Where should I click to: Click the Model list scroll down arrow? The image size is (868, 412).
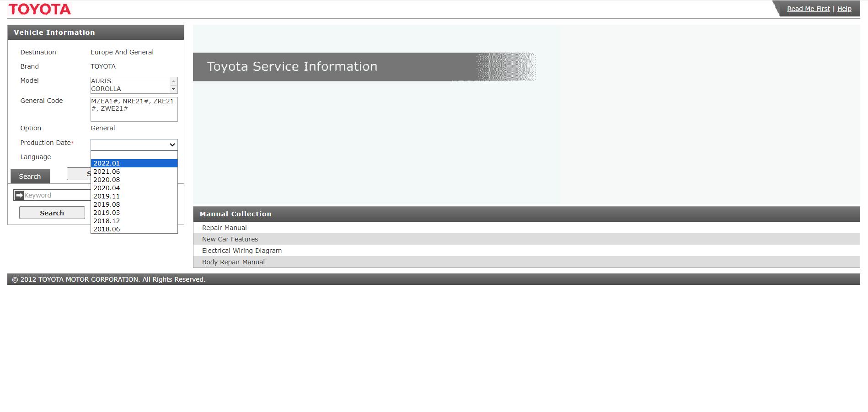173,89
